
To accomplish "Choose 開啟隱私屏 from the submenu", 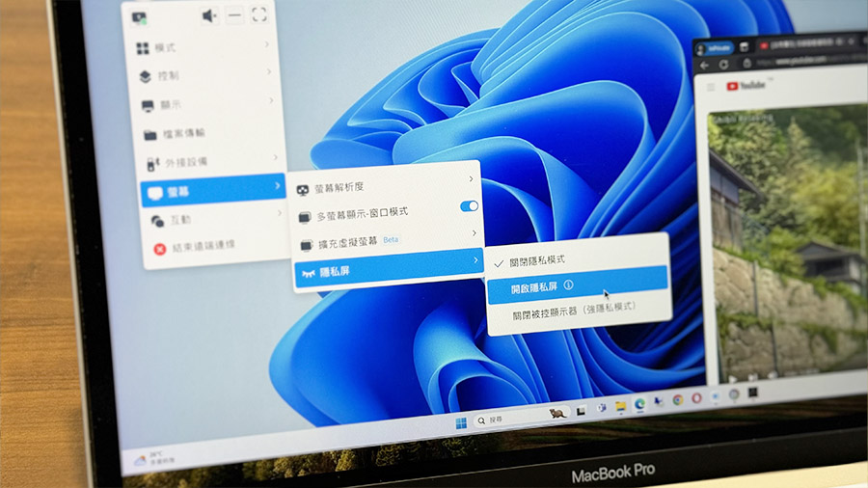I will pos(578,285).
